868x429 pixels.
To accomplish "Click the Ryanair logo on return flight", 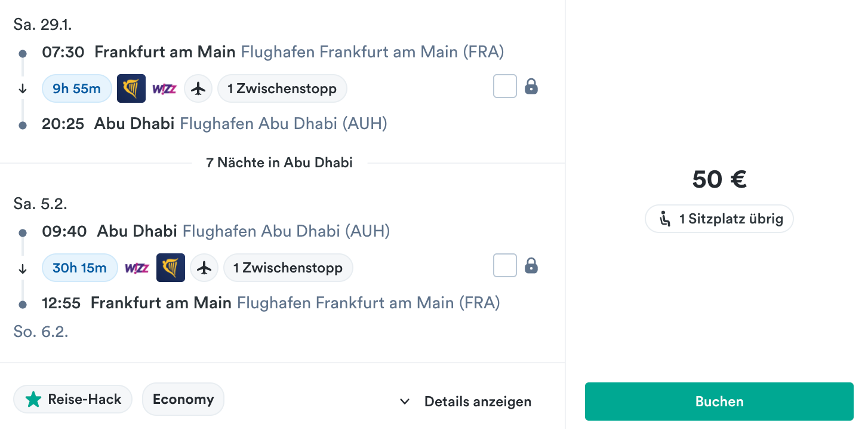I will [171, 268].
